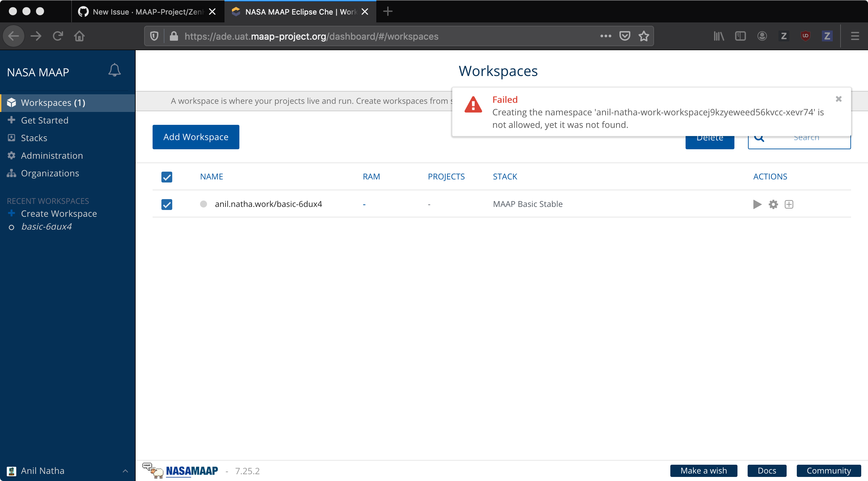
Task: Click the plus icon in the Actions column
Action: [x=789, y=204]
